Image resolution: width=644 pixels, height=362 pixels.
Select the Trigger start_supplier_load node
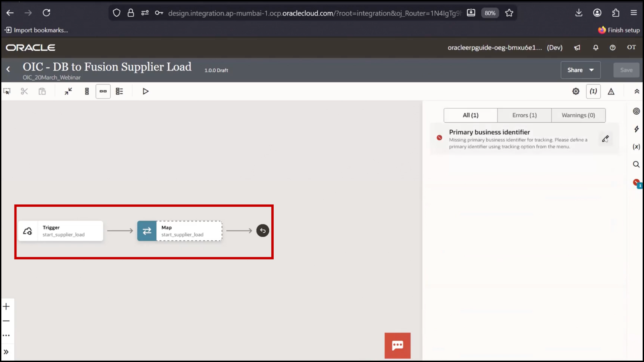click(x=61, y=231)
